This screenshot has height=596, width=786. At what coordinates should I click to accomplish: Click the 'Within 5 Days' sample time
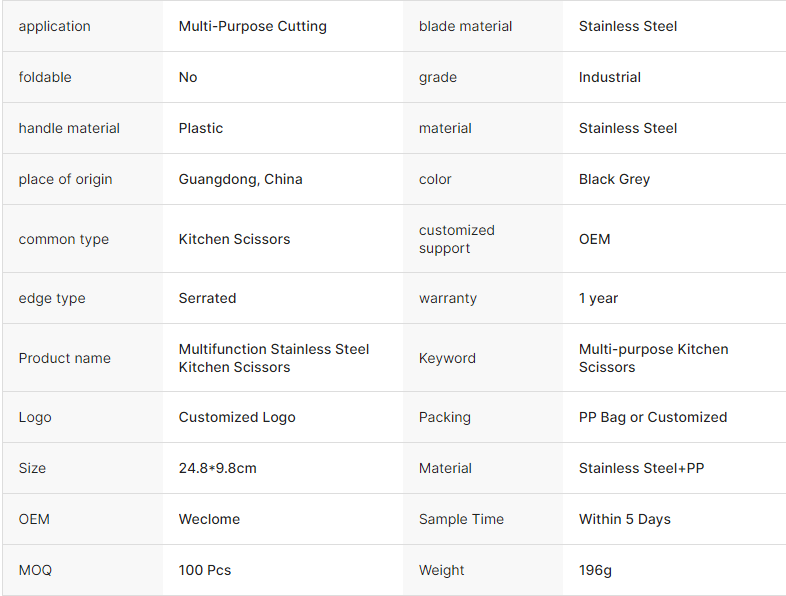624,519
